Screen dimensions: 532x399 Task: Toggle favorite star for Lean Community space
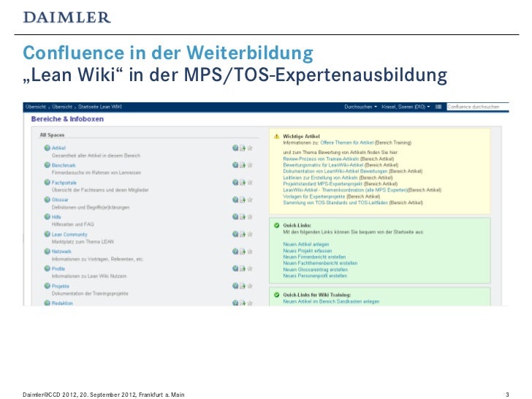[250, 234]
